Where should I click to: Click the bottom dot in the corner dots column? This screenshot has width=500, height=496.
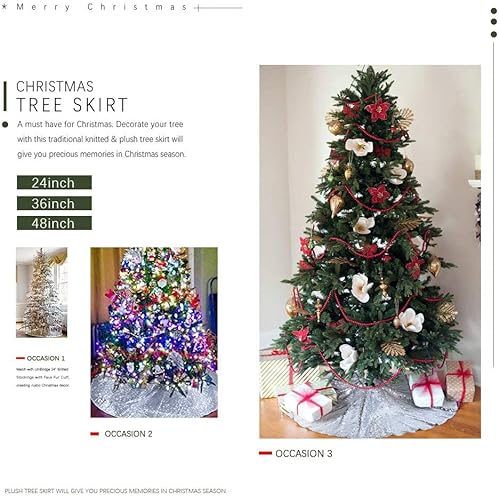coord(494,34)
